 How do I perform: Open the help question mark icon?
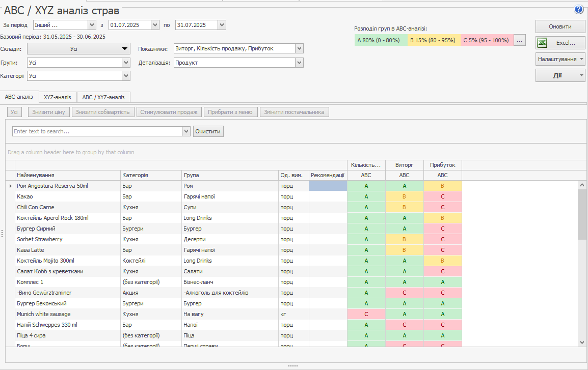coord(579,10)
